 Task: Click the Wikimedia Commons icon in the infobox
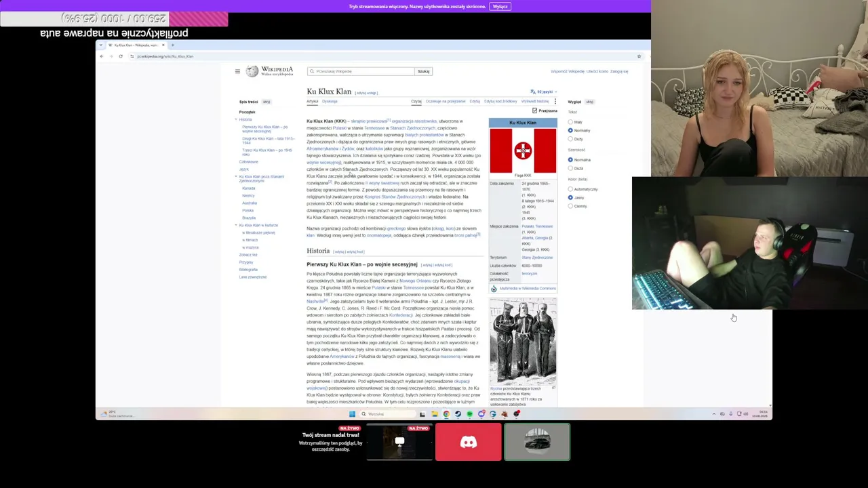coord(494,289)
